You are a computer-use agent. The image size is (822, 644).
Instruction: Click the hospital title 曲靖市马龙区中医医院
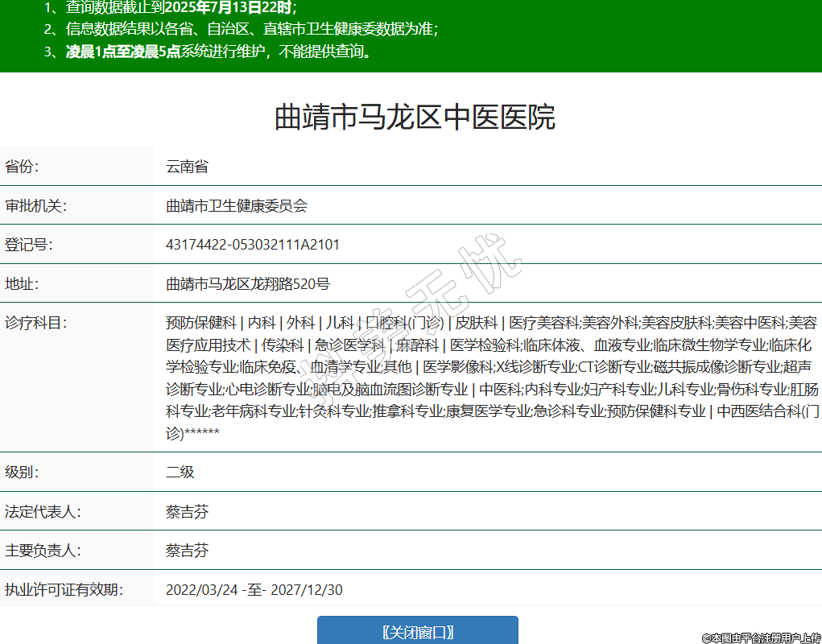point(415,118)
